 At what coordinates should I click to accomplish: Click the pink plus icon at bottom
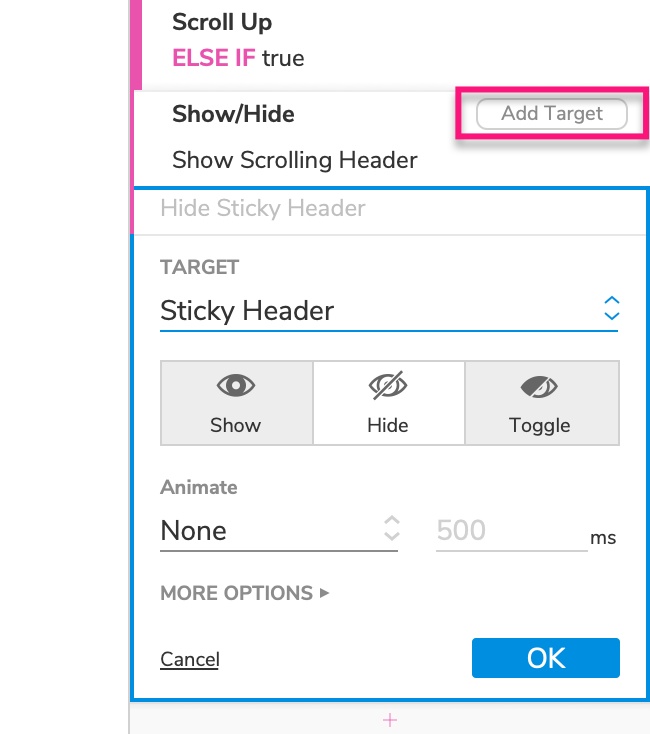click(x=390, y=720)
